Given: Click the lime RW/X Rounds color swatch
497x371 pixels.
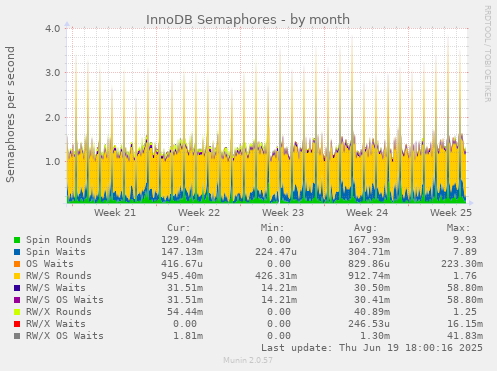Looking at the screenshot, I should [x=17, y=312].
